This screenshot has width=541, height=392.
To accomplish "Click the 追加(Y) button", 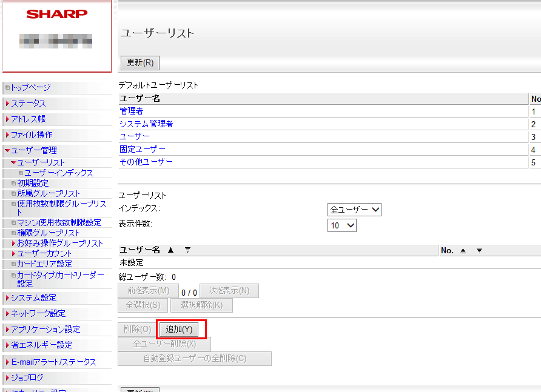I will (x=179, y=329).
